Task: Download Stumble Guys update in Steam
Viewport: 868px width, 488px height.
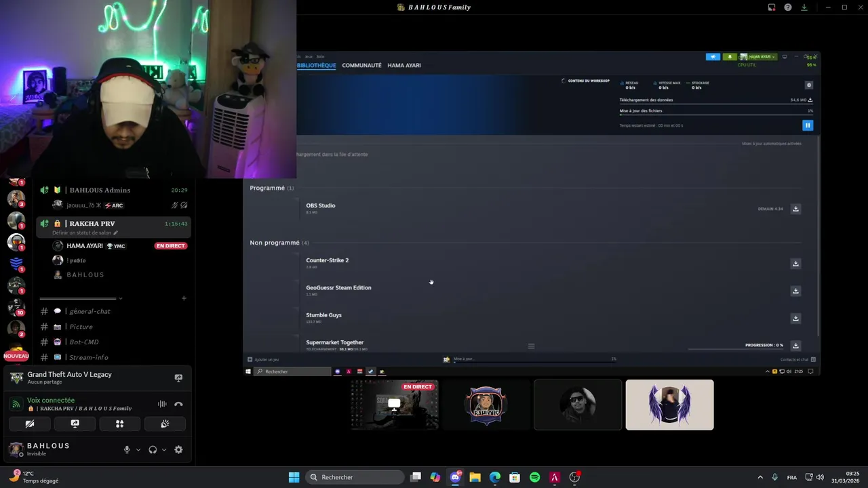Action: (x=795, y=318)
